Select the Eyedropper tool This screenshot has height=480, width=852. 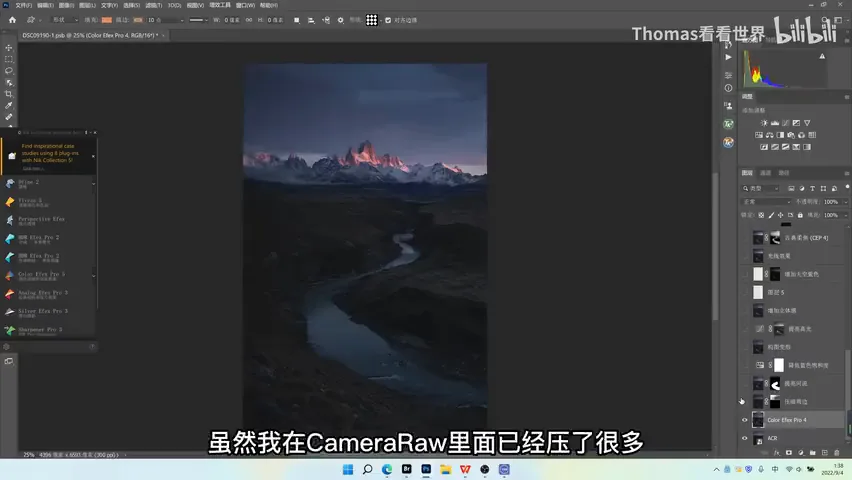pos(9,105)
